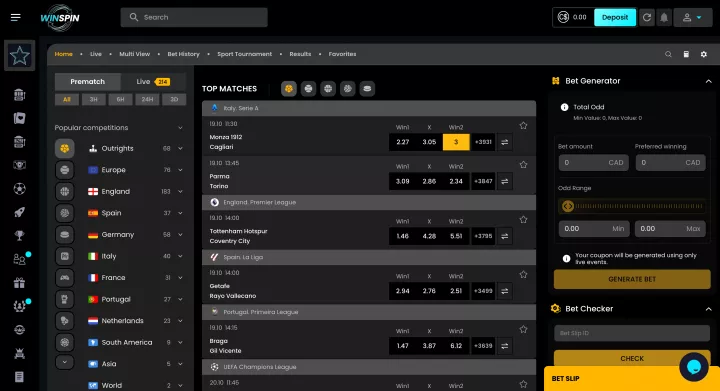Viewport: 720px width, 391px height.
Task: Open the rocket sidebar icon
Action: [x=19, y=212]
